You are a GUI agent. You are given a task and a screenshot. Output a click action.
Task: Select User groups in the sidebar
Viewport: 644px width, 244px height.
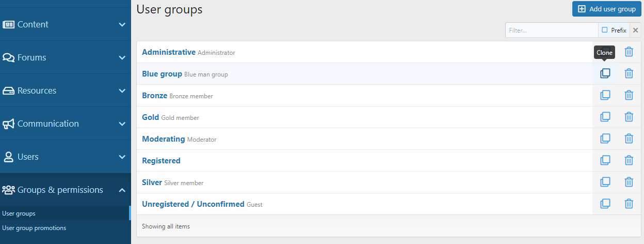click(x=19, y=213)
